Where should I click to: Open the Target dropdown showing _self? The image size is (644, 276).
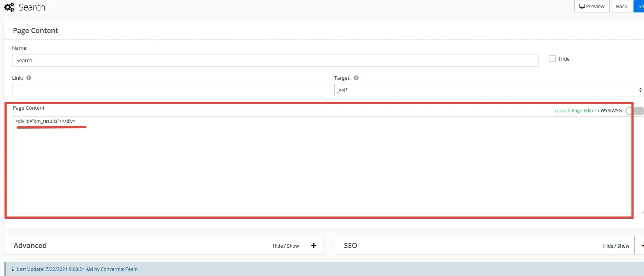[x=488, y=90]
